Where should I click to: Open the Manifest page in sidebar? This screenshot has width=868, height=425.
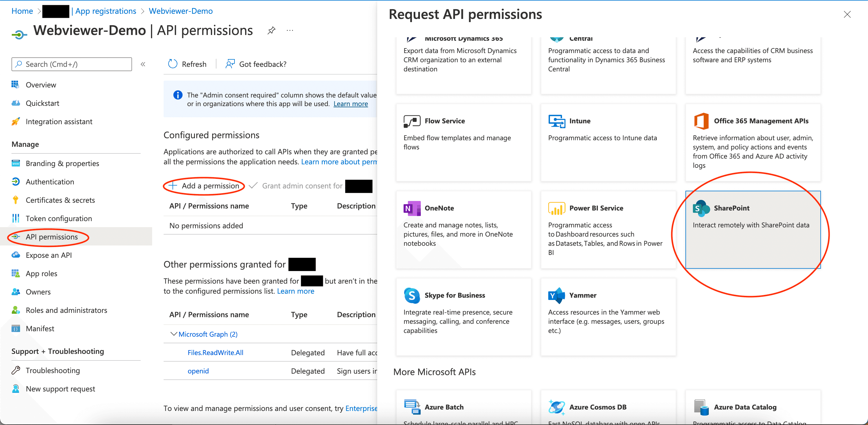click(40, 328)
